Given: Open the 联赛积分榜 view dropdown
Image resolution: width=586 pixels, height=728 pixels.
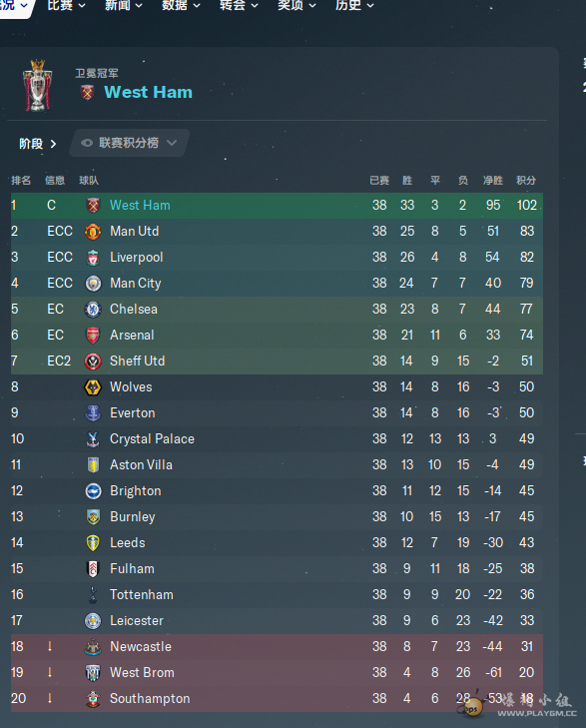Looking at the screenshot, I should click(x=129, y=143).
